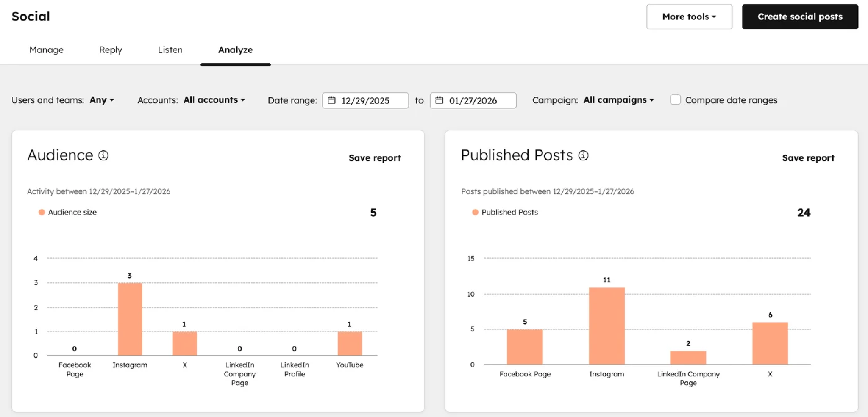Viewport: 868px width, 417px height.
Task: Open the Listen tab
Action: pyautogui.click(x=170, y=50)
